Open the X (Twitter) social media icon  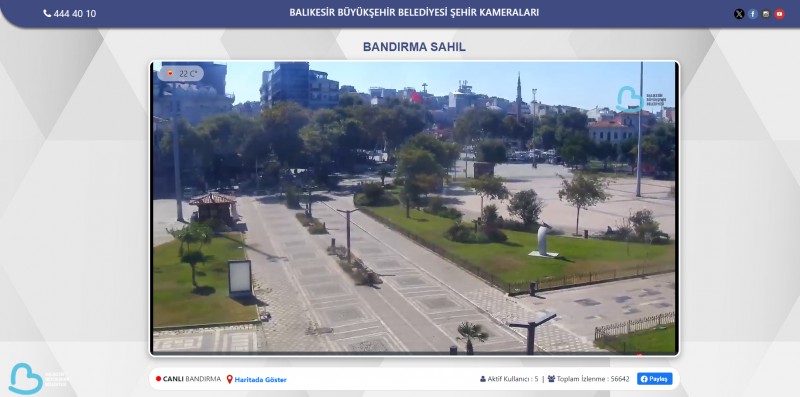click(x=739, y=14)
